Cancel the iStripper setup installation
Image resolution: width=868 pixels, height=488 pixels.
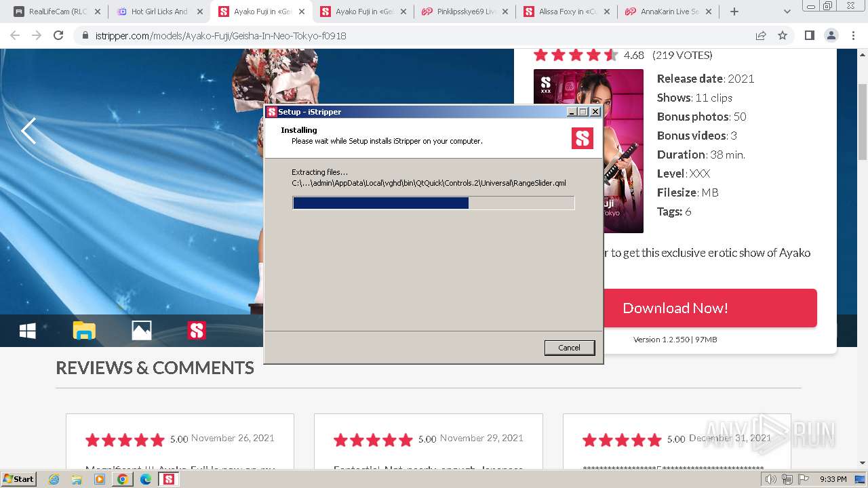pos(569,348)
